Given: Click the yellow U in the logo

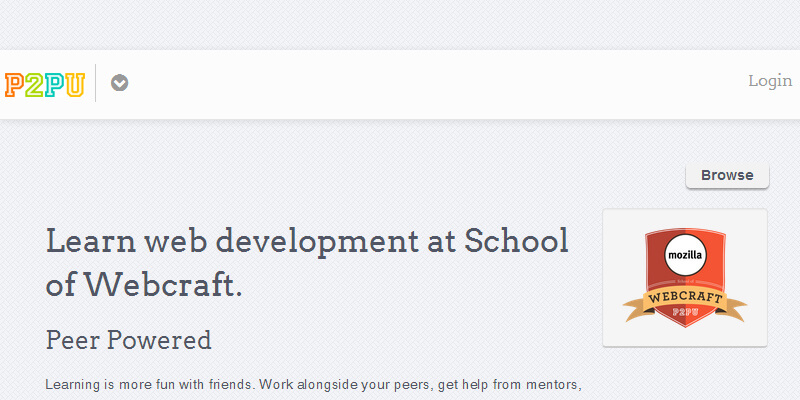Looking at the screenshot, I should pyautogui.click(x=75, y=84).
